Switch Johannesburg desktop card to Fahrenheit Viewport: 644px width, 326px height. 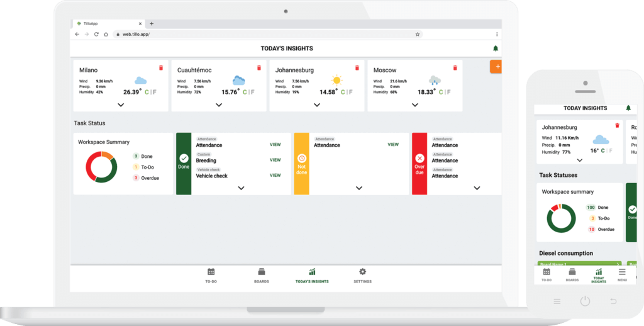(x=350, y=92)
